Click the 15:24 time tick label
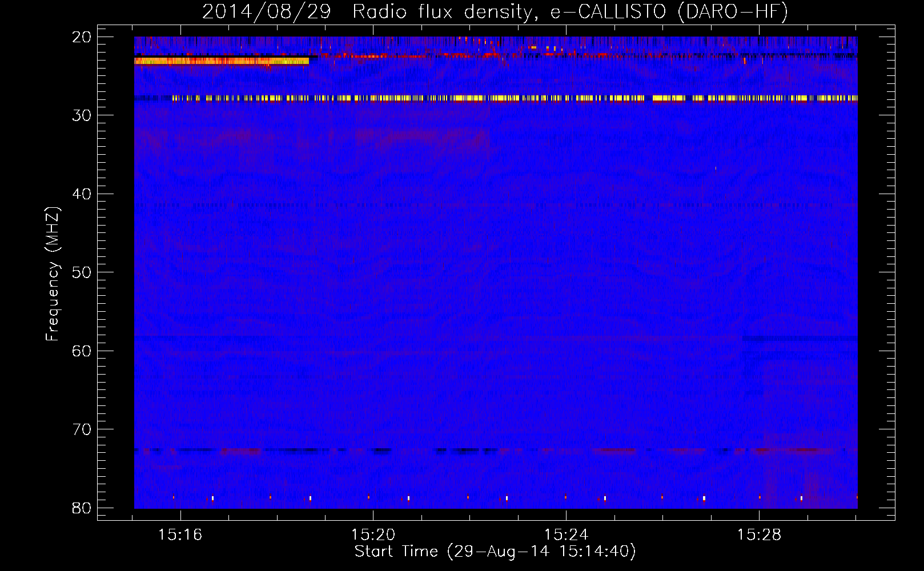Screen dimensions: 924x571 (566, 535)
